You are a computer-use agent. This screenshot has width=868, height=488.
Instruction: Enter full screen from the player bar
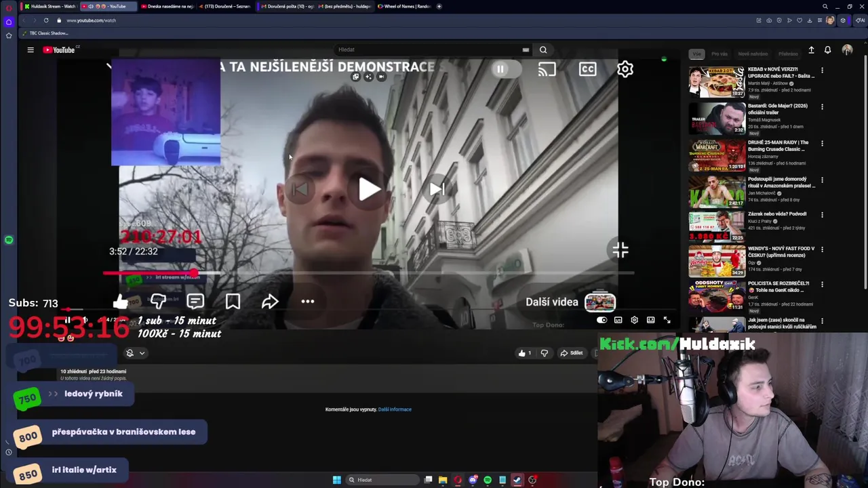point(667,320)
